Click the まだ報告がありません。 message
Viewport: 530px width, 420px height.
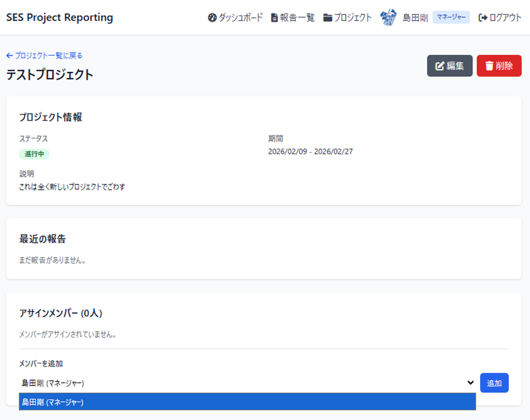53,260
